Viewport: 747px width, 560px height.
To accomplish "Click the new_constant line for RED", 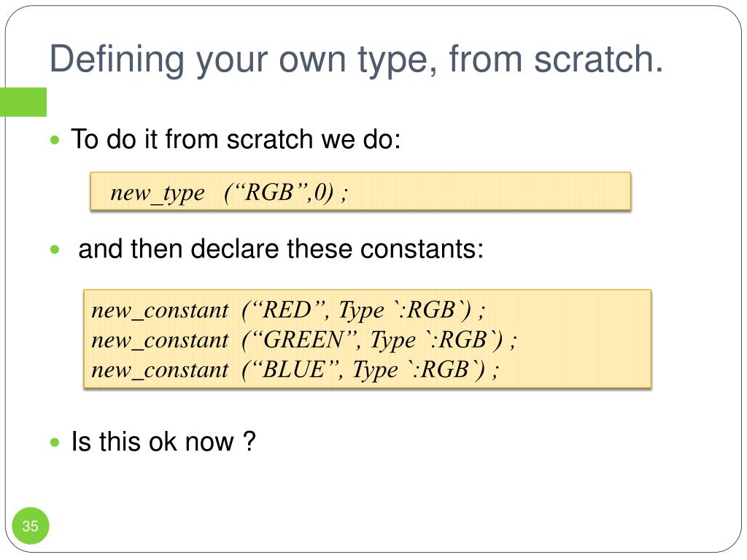I will (x=289, y=311).
